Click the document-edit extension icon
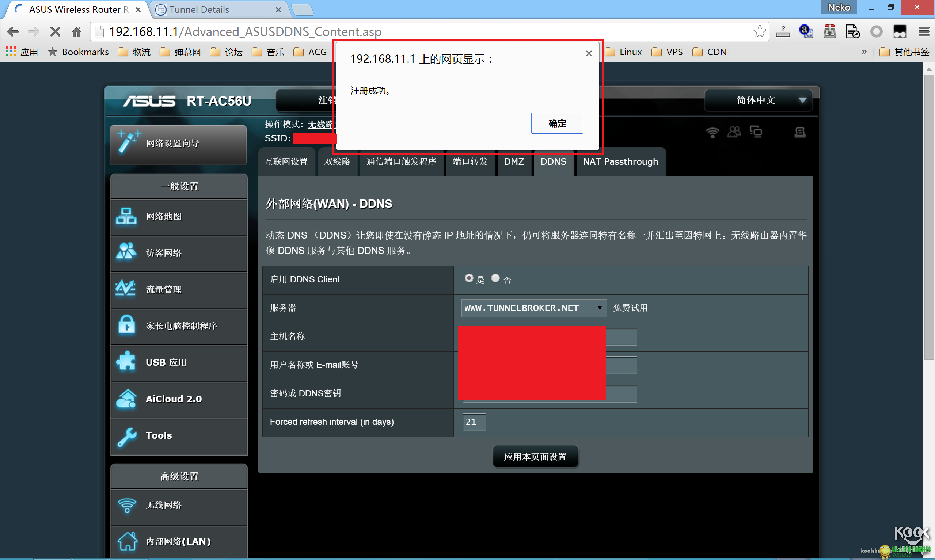This screenshot has width=935, height=560. tap(853, 32)
